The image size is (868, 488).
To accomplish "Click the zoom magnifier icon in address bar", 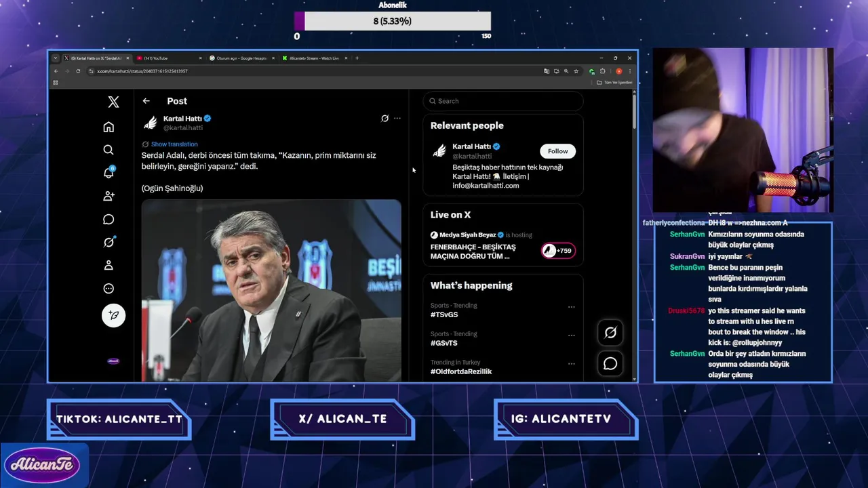I will (x=566, y=71).
